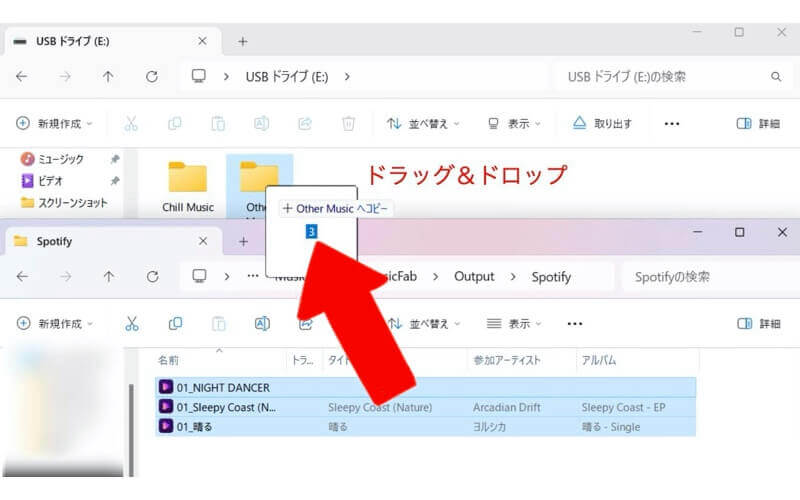Viewport: 800px width, 500px height.
Task: Close the Spotify tab
Action: click(203, 241)
